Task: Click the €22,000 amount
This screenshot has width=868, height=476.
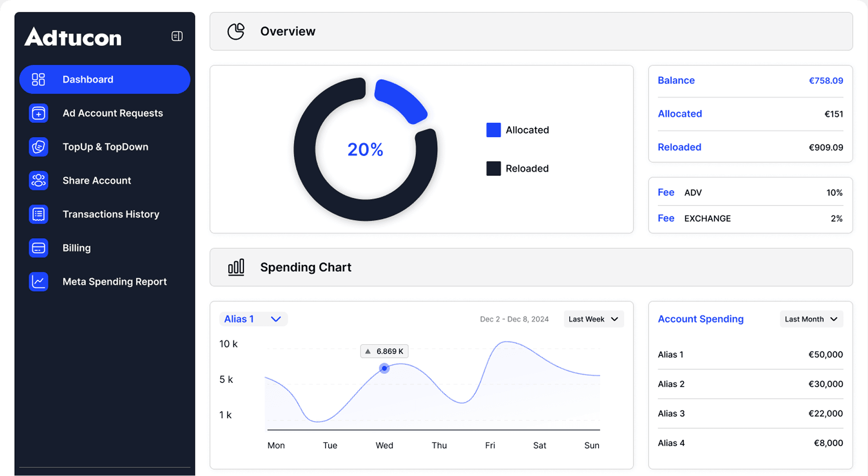Action: [826, 413]
